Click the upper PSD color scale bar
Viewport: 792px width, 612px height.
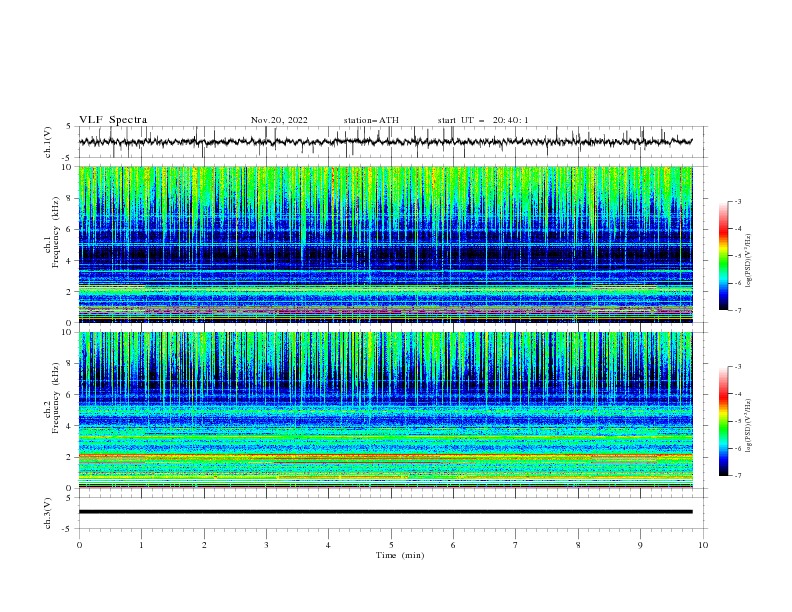tap(723, 256)
